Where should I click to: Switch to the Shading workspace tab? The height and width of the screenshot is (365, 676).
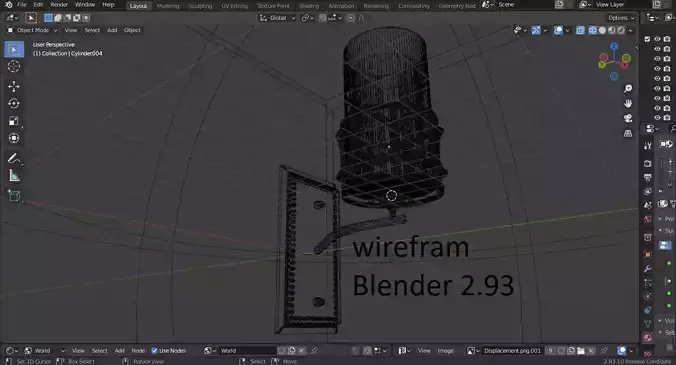pyautogui.click(x=309, y=6)
